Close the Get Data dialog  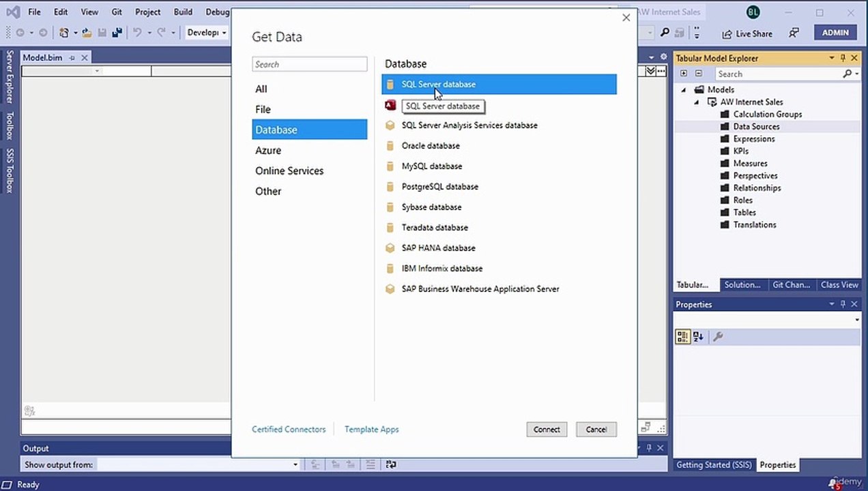[x=626, y=18]
